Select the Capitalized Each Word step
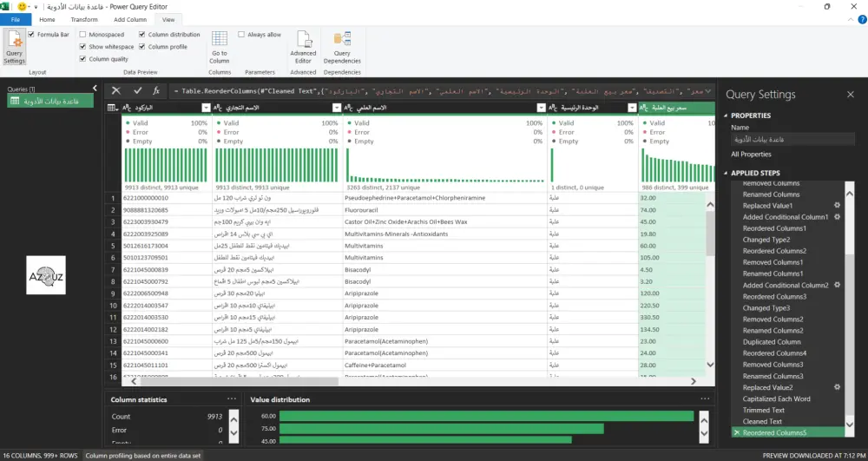 [x=776, y=398]
